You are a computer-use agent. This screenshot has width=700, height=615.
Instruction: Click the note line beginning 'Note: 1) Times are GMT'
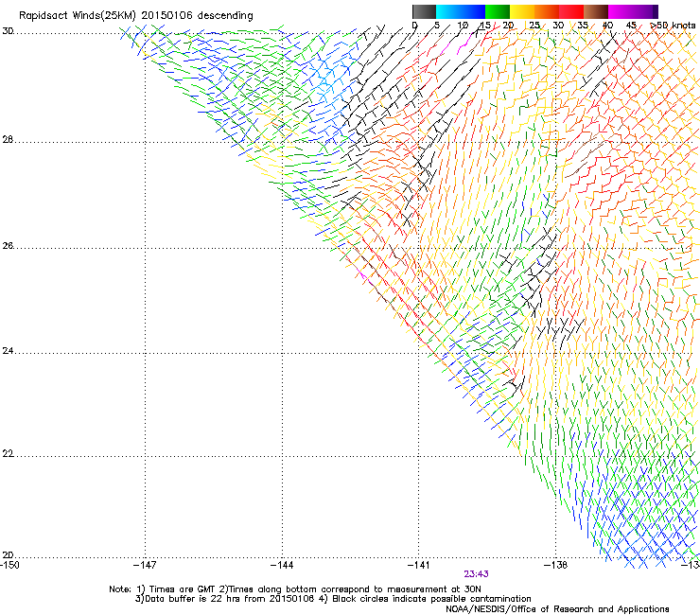pyautogui.click(x=294, y=589)
